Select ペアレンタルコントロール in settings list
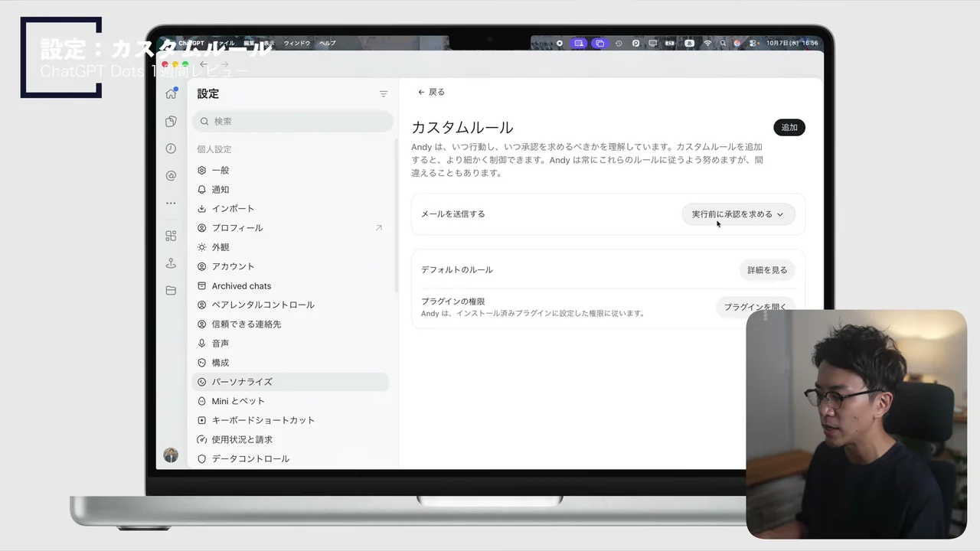 [290, 305]
